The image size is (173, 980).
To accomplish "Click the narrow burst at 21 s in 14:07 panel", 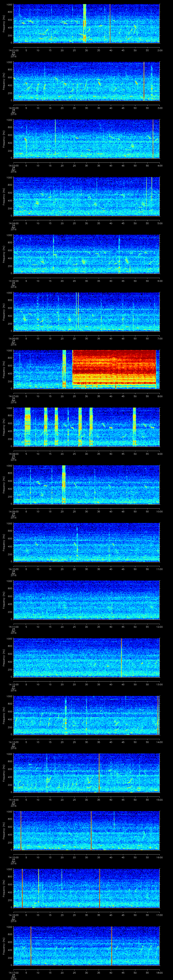I will click(x=64, y=369).
